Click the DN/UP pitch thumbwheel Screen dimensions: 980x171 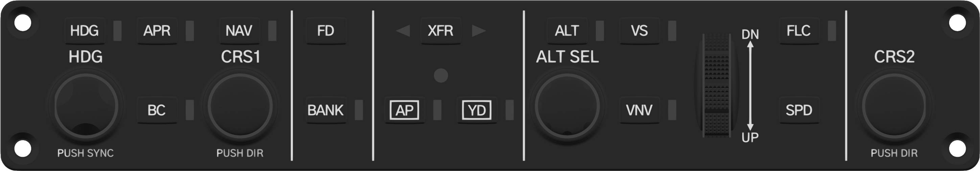pyautogui.click(x=717, y=85)
